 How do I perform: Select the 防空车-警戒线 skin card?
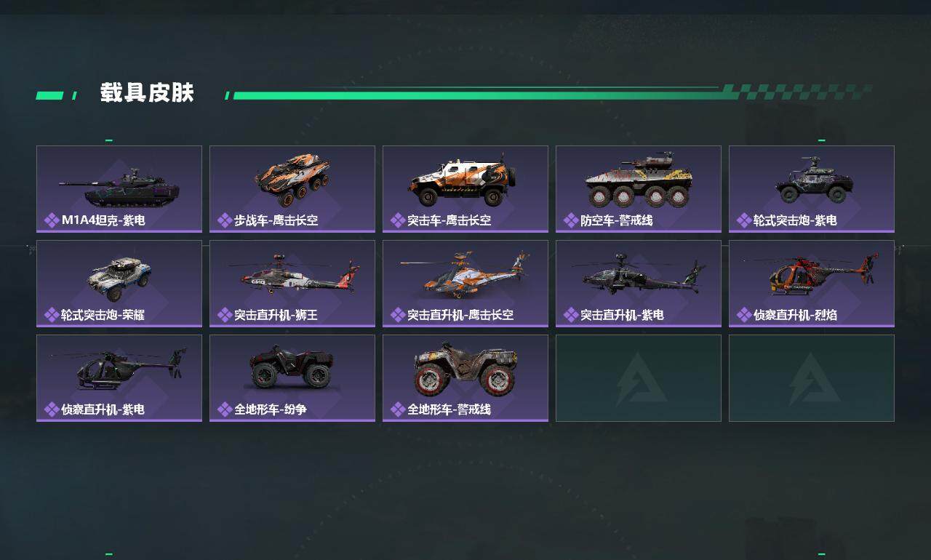click(x=639, y=189)
